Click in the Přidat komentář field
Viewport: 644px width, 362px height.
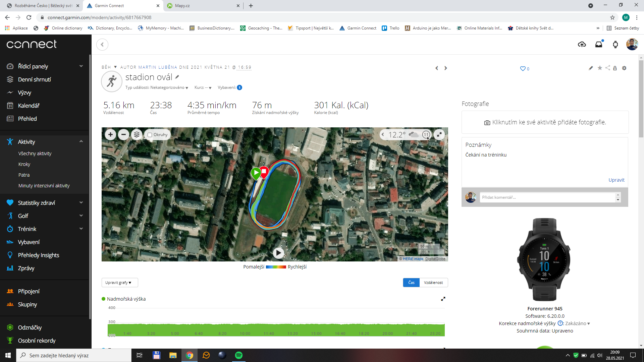coord(548,197)
